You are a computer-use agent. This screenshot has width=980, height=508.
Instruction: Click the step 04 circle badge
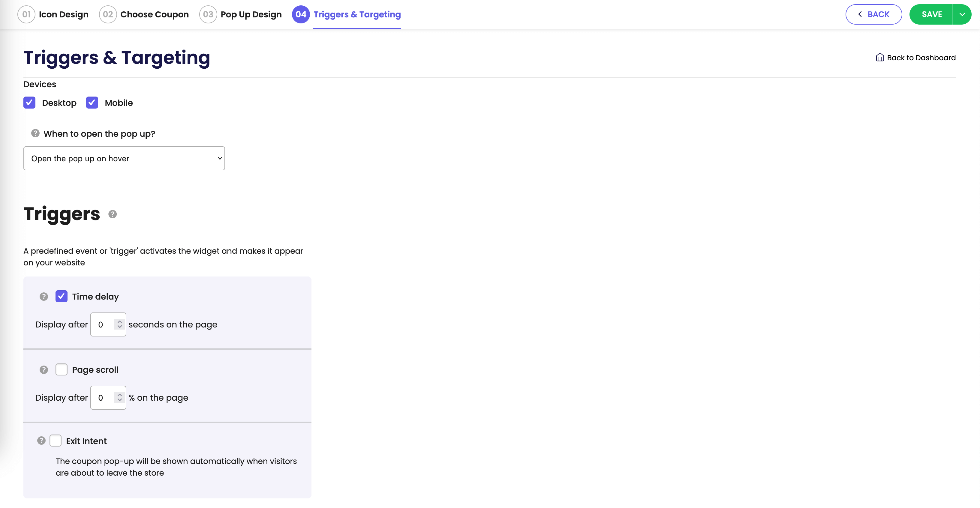coord(301,14)
